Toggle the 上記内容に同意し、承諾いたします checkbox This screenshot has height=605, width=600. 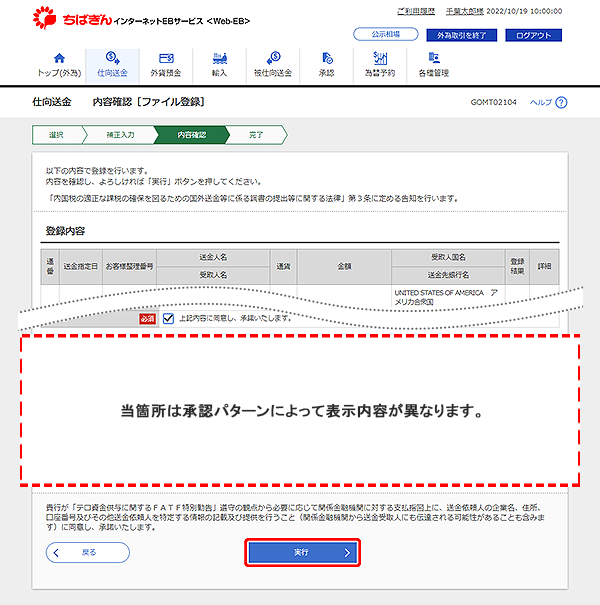[168, 318]
